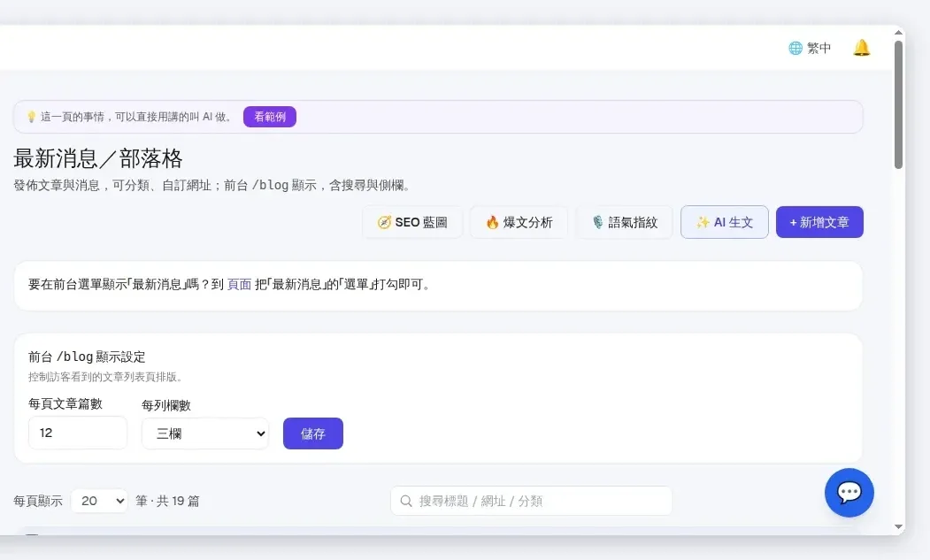Open the blue chat bubble widget
Screen dimensions: 930x560
[x=849, y=493]
